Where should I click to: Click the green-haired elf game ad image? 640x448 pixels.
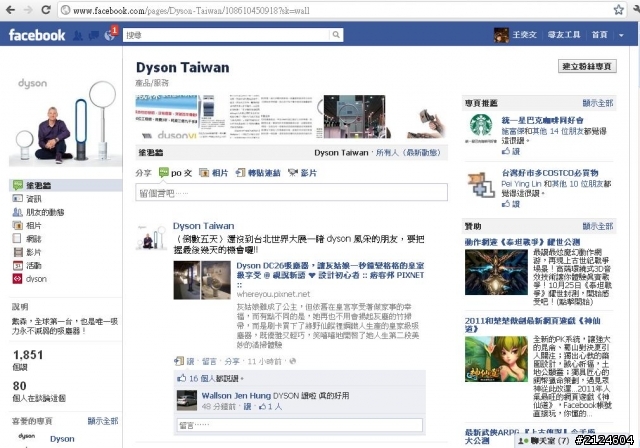pyautogui.click(x=496, y=359)
